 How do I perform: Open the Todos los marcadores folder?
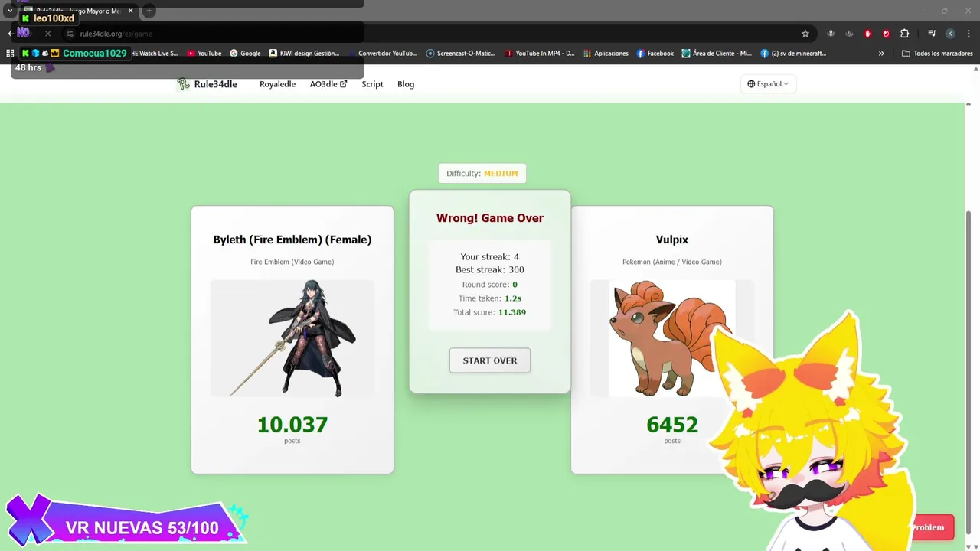[937, 54]
